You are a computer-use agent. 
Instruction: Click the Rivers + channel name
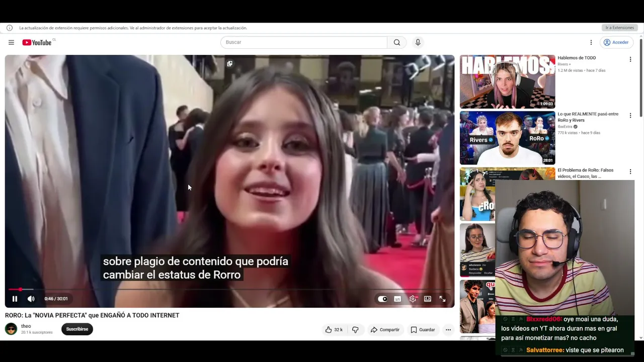pyautogui.click(x=564, y=64)
